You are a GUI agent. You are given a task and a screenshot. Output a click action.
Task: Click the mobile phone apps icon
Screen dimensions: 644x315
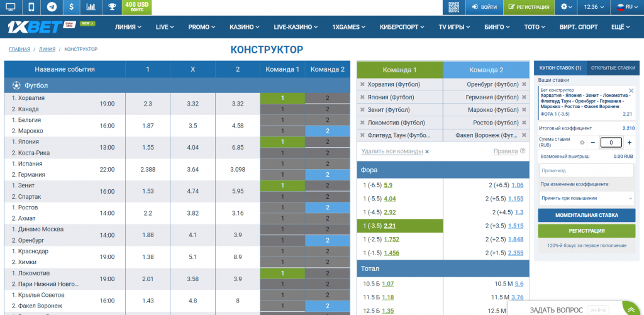[x=31, y=7]
